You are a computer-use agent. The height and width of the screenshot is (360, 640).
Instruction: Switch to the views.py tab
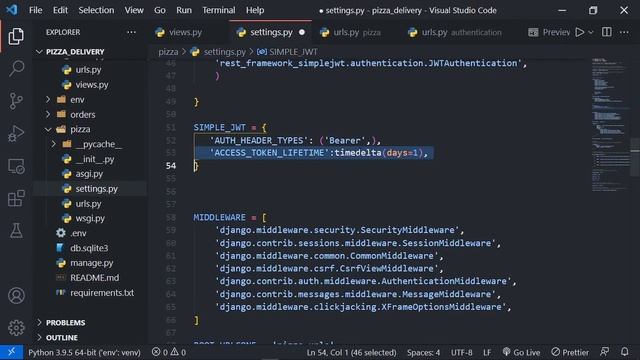[188, 32]
